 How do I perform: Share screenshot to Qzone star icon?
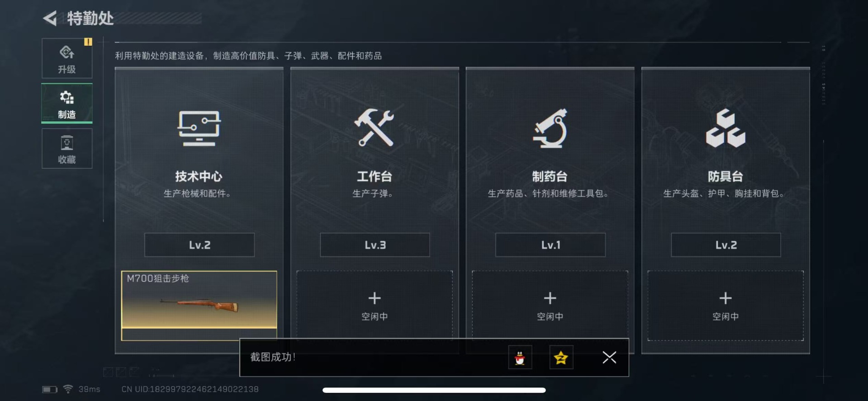click(561, 358)
